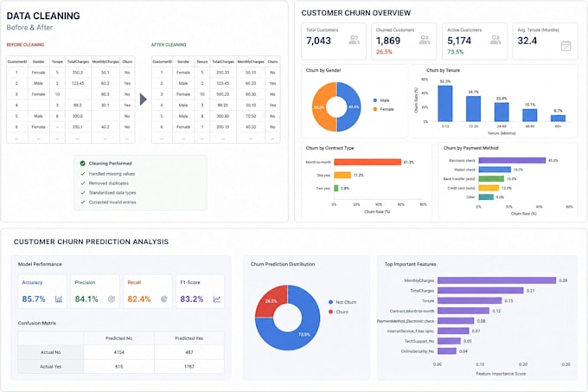Click the Predicted No column header
Screen dimensions: 588x392
[118, 338]
